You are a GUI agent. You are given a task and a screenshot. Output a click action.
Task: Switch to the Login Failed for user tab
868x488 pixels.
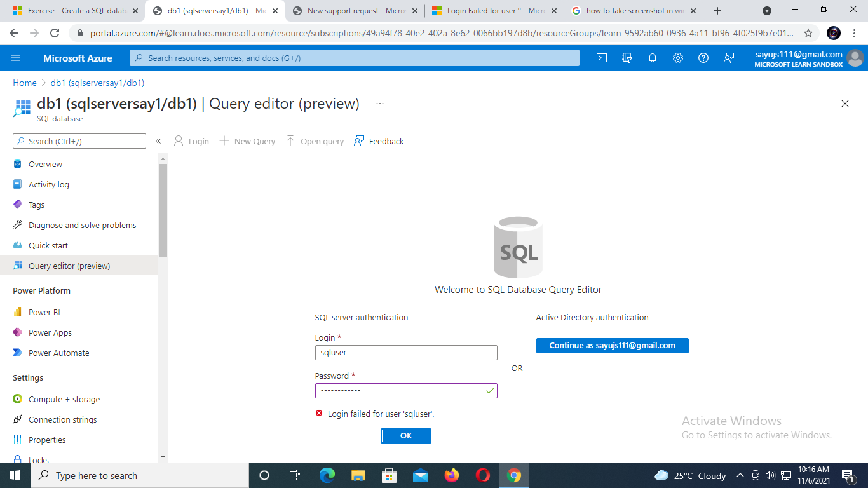tap(495, 11)
